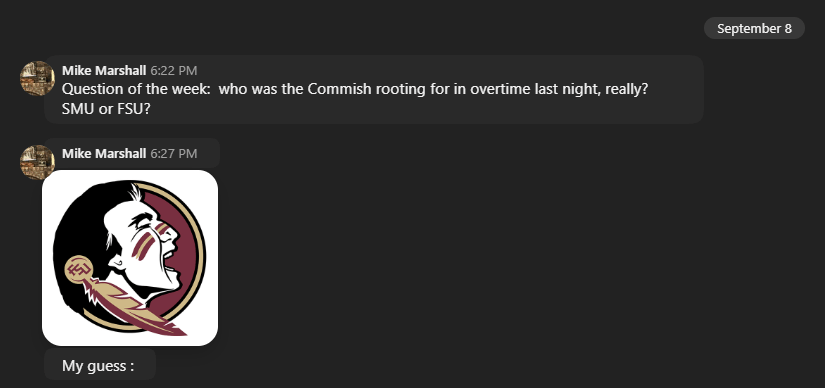This screenshot has width=825, height=388.
Task: Click Mike Marshall's avatar beside the 6:22 PM message
Action: point(37,78)
